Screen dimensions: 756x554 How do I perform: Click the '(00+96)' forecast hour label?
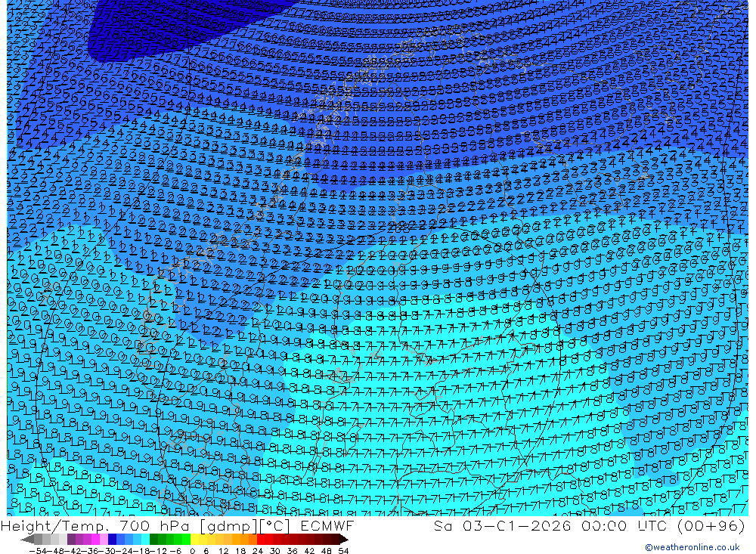[711, 525]
